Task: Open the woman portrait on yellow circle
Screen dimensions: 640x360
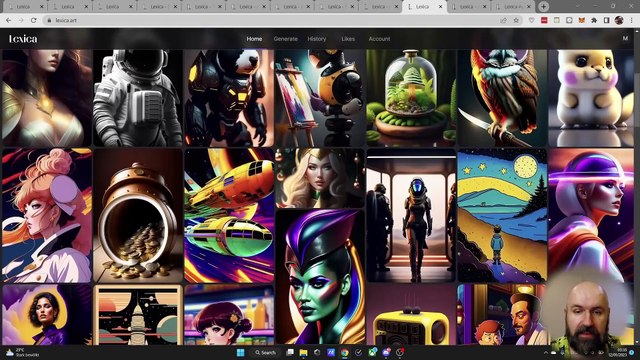Action: [47, 315]
